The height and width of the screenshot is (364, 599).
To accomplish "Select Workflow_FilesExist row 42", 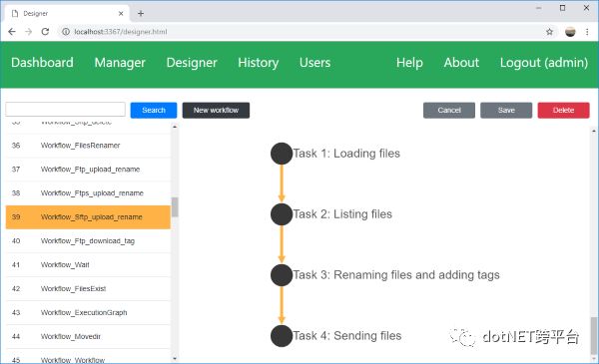I will pyautogui.click(x=88, y=289).
